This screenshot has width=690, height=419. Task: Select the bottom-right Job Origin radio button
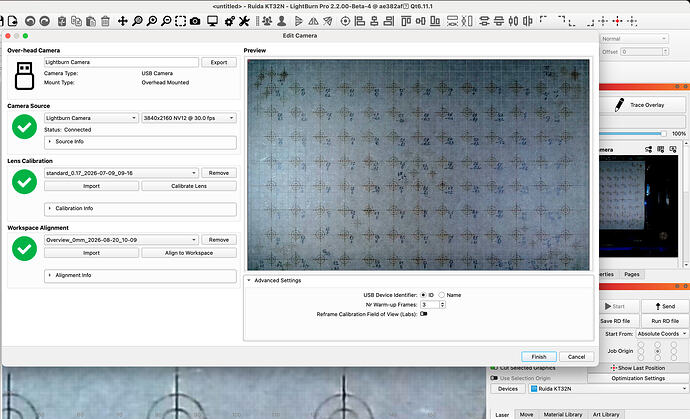coord(674,358)
